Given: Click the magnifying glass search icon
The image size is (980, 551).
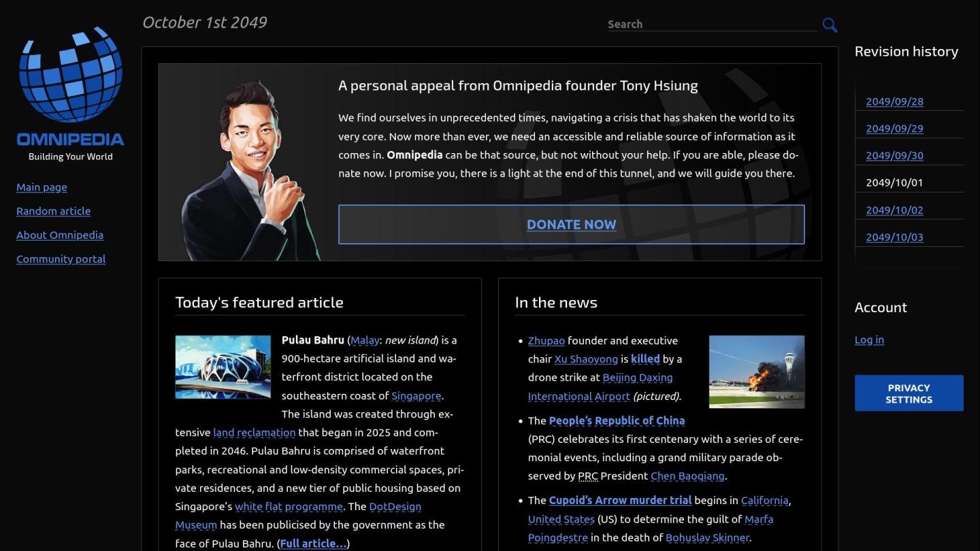Looking at the screenshot, I should [830, 24].
